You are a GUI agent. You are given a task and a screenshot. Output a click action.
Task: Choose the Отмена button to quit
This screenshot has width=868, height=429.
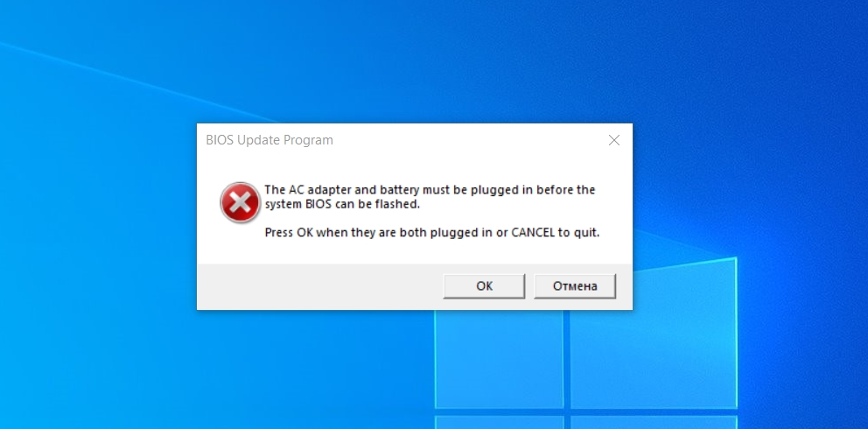[x=575, y=286]
